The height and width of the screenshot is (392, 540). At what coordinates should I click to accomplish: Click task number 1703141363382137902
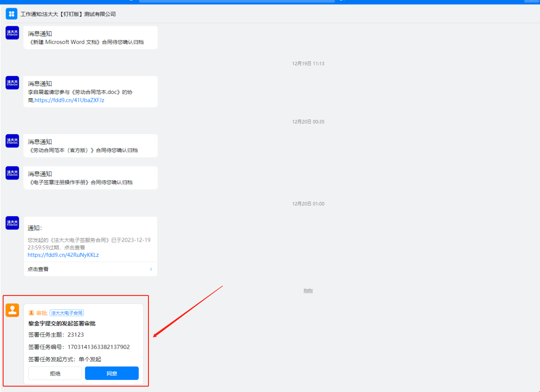pos(99,347)
